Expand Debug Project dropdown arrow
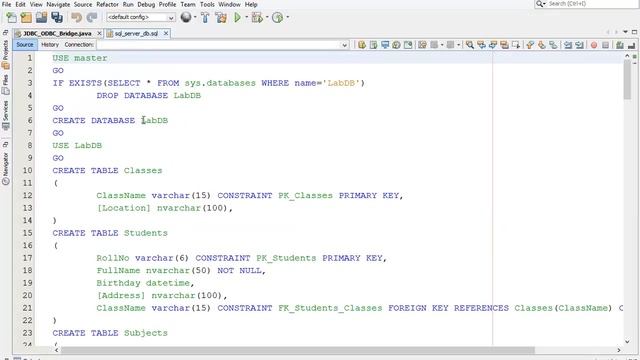This screenshot has height=360, width=640. click(x=267, y=18)
